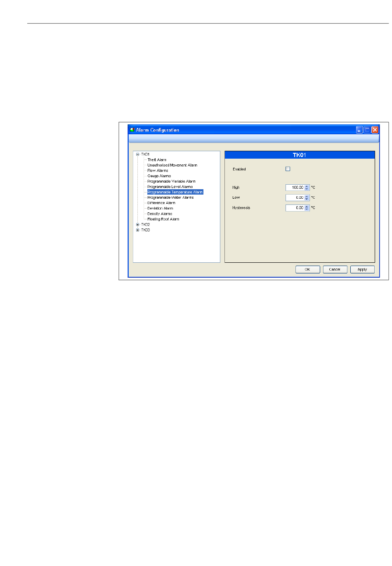Open Flow Alarms settings
Image resolution: width=392 pixels, height=566 pixels.
pos(158,171)
